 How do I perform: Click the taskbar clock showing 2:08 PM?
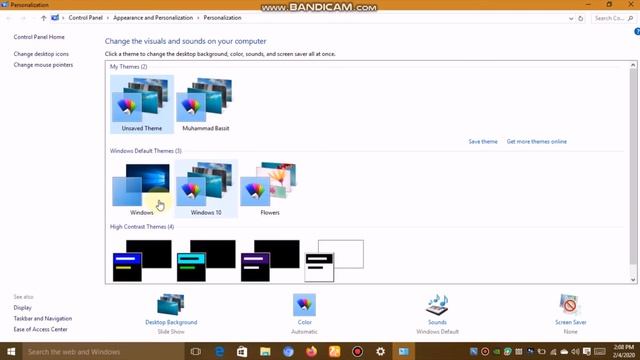coord(623,351)
